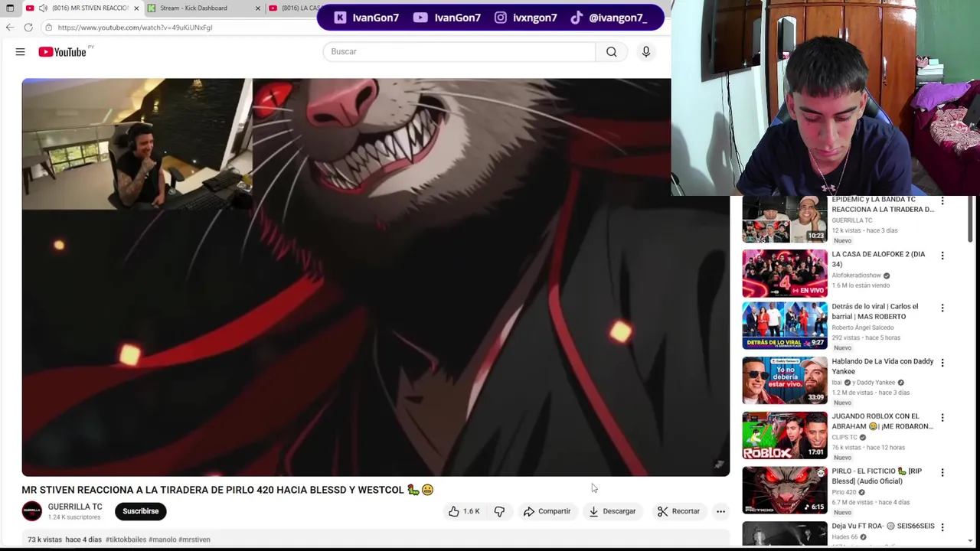Image resolution: width=980 pixels, height=551 pixels.
Task: Open the Deja Vu FT ROA video title
Action: point(883,527)
